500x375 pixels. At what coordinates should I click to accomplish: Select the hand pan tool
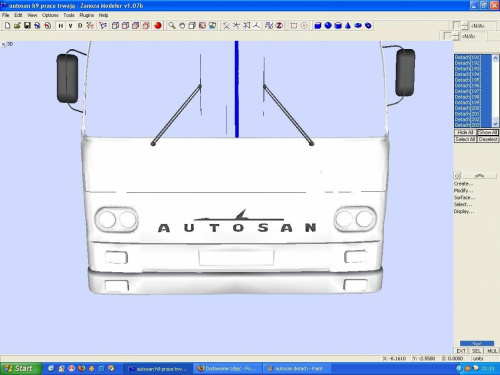pos(182,26)
